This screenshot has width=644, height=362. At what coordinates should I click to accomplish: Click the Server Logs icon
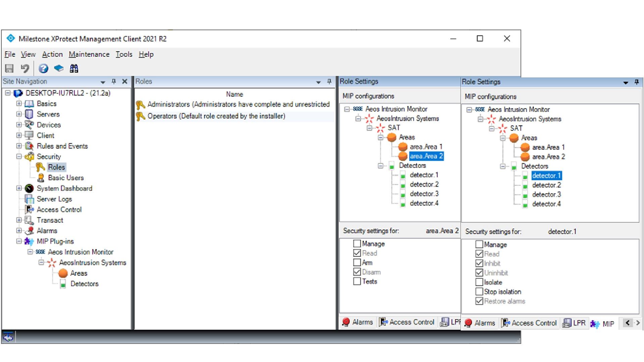point(30,199)
